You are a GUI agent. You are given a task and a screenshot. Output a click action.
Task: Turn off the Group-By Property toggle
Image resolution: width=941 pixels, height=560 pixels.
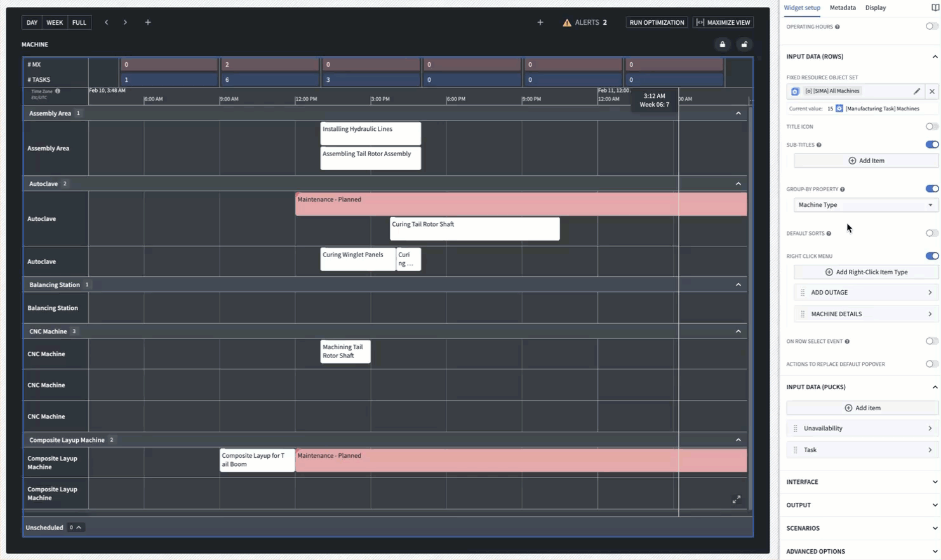[x=931, y=189]
